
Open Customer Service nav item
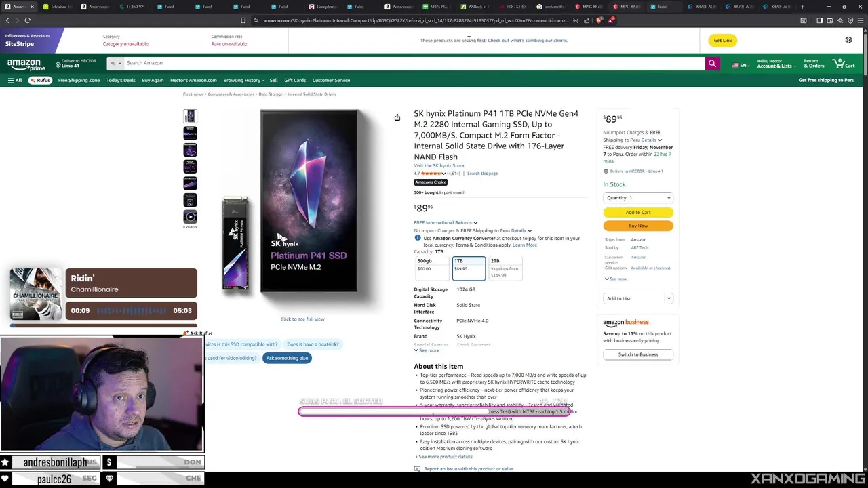pyautogui.click(x=332, y=80)
